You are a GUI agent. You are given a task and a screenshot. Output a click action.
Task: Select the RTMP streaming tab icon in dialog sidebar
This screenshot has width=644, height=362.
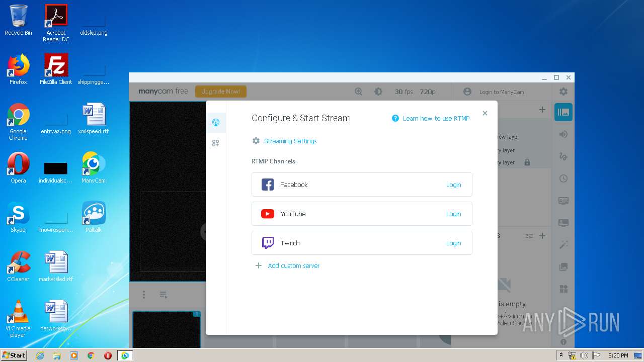click(x=216, y=123)
